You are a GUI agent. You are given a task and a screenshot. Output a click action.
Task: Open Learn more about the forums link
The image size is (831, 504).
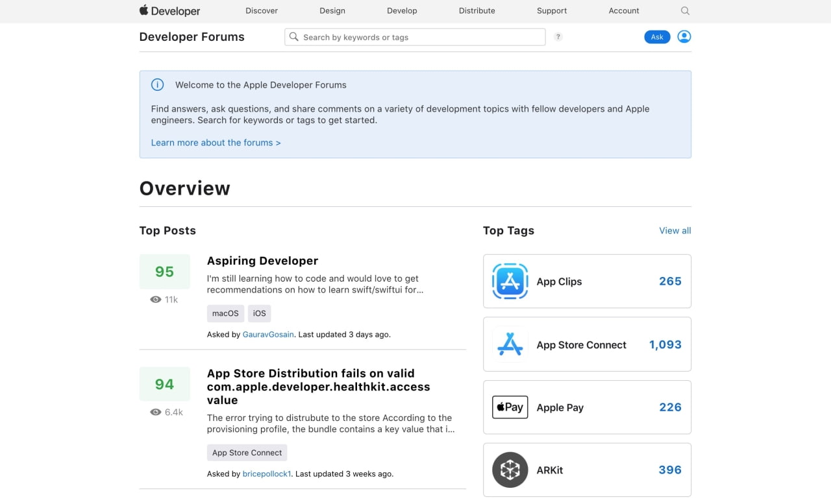(x=216, y=143)
